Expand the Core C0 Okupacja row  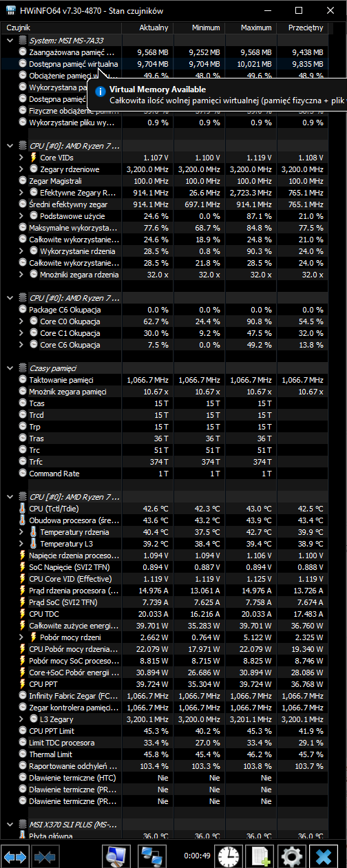coord(21,321)
